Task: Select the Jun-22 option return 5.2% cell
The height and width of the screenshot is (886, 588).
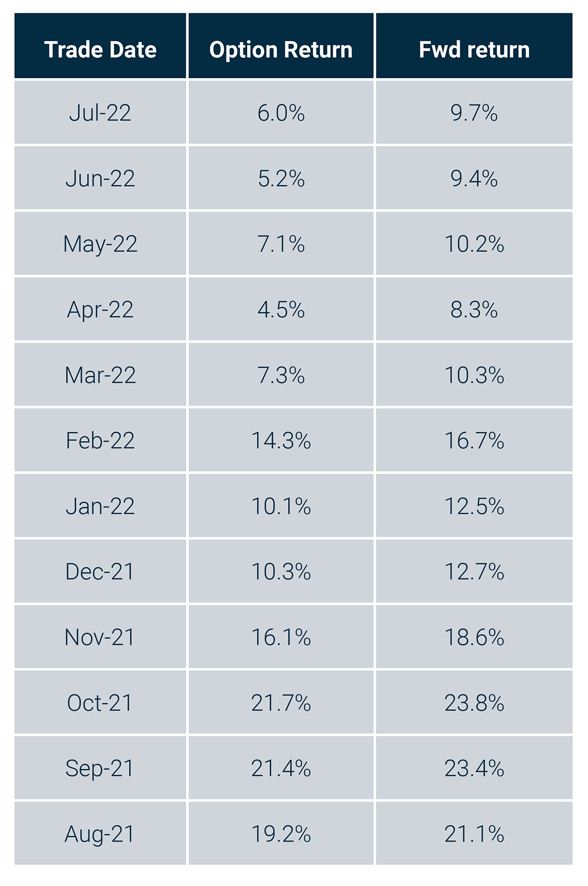Action: 281,178
